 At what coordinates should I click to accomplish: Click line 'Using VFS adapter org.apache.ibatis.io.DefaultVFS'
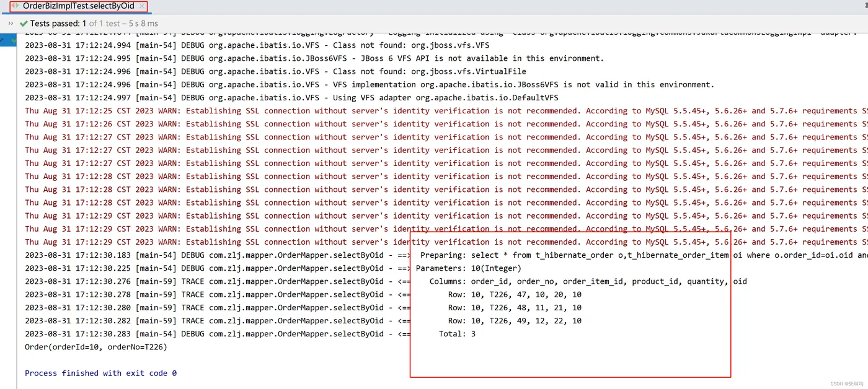click(x=291, y=97)
